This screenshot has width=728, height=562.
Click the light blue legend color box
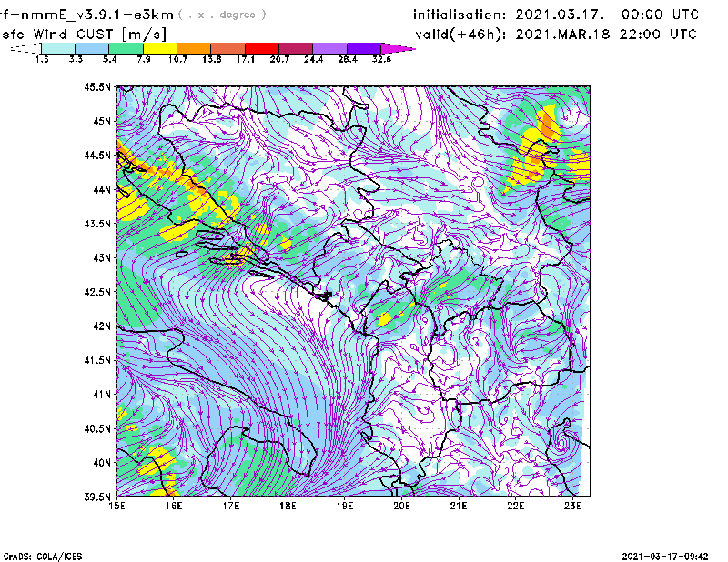92,48
